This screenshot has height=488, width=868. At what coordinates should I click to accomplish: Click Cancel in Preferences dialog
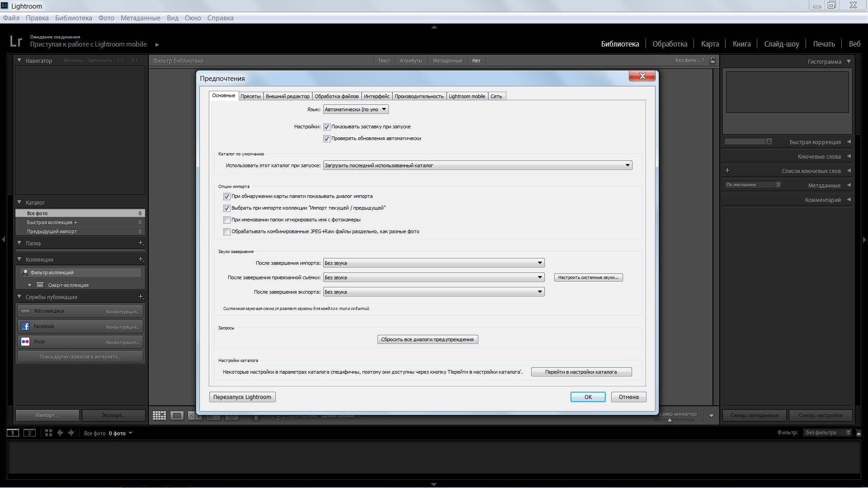tap(628, 397)
